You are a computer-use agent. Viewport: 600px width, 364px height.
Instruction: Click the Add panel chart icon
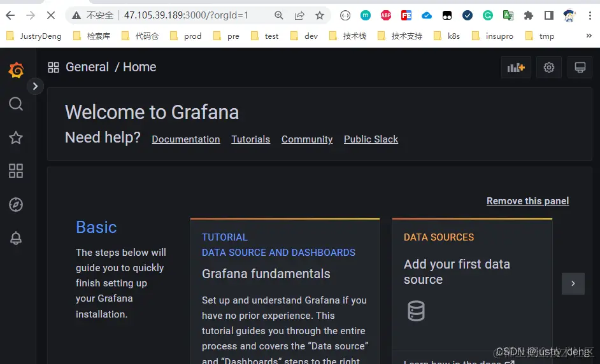pos(516,67)
